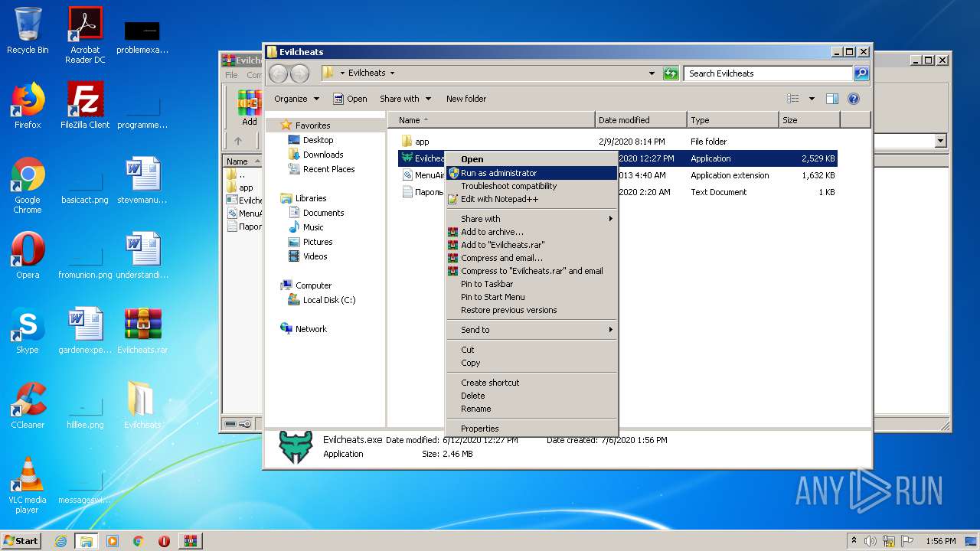
Task: Toggle the preview pane button
Action: (832, 99)
